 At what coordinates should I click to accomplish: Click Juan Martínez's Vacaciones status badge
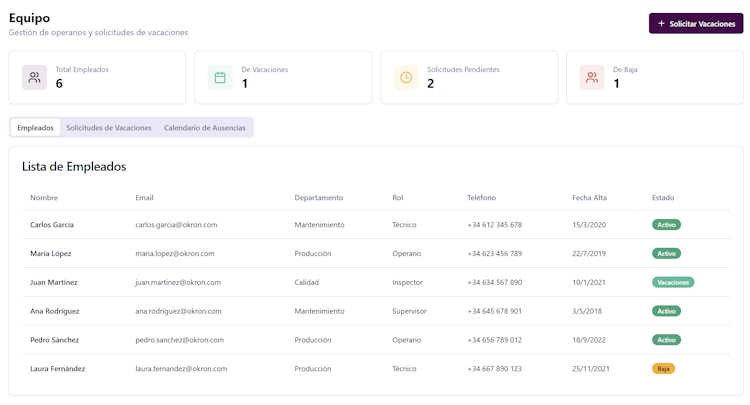(673, 282)
